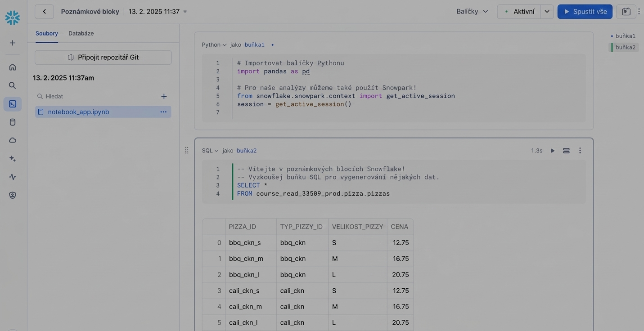Screen dimensions: 644x331
Task: Select the bbq_ckn_l cell
Action: (251, 275)
